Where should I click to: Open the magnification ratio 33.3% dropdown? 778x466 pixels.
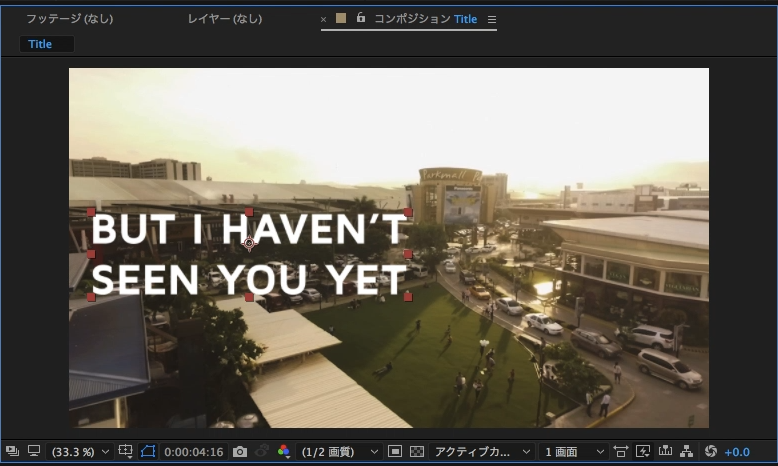79,452
